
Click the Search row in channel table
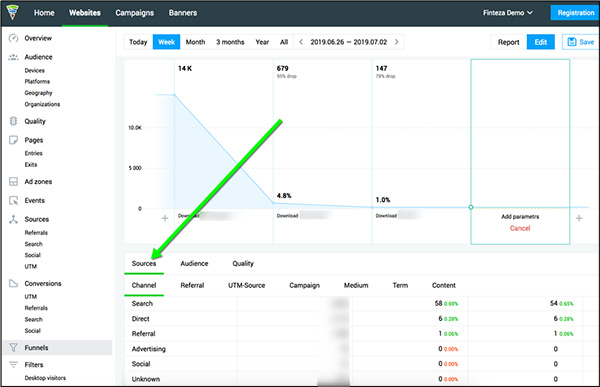point(360,304)
